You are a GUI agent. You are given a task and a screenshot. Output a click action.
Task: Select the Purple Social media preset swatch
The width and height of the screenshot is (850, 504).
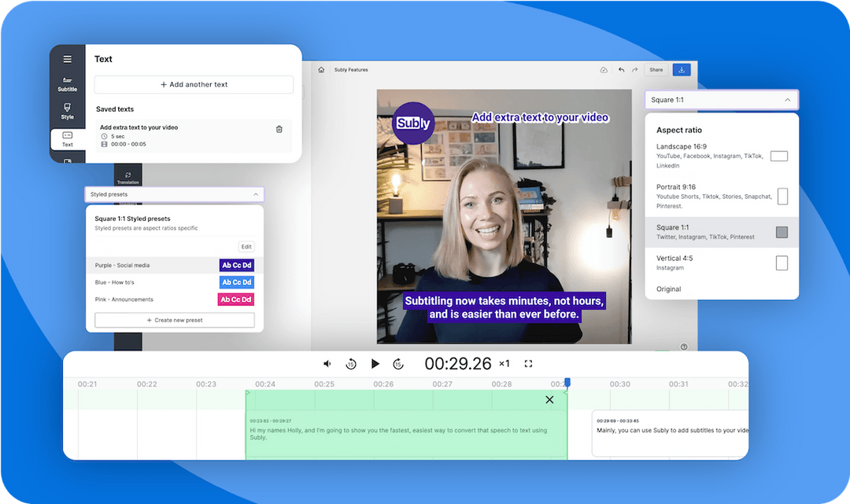[236, 265]
